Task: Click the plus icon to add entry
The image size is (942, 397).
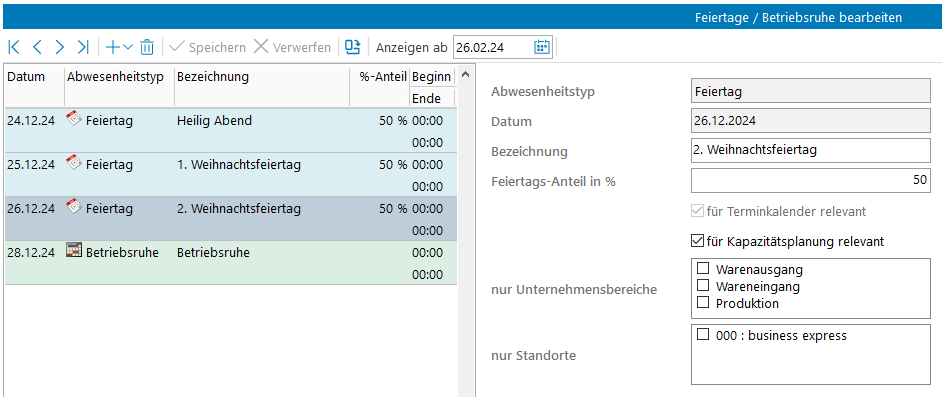Action: [x=112, y=47]
